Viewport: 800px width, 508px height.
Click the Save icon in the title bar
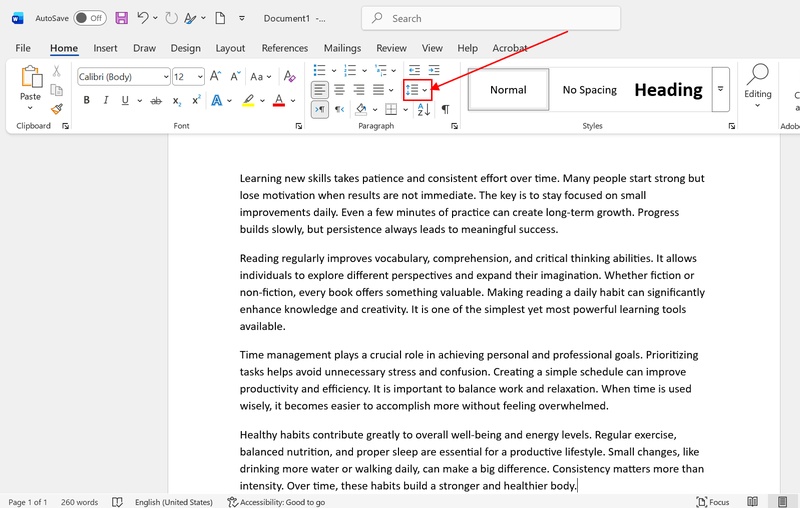point(121,18)
